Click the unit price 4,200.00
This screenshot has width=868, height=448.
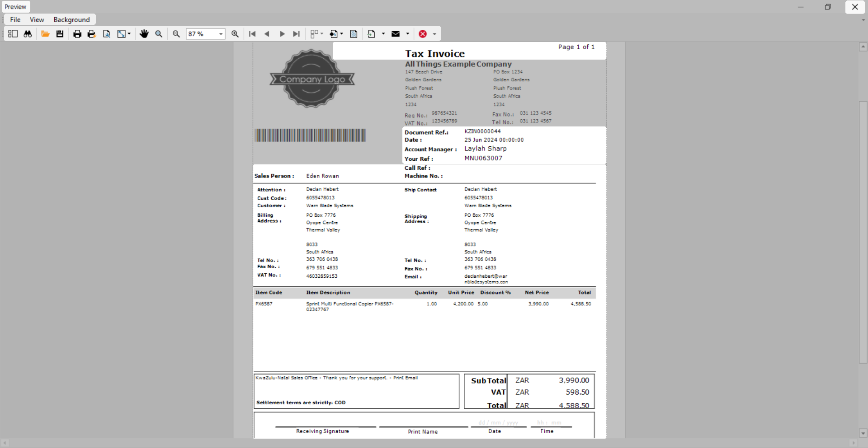463,304
